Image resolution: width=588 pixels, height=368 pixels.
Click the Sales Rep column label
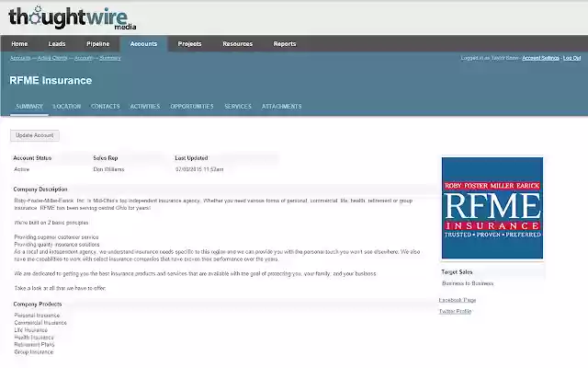point(106,158)
